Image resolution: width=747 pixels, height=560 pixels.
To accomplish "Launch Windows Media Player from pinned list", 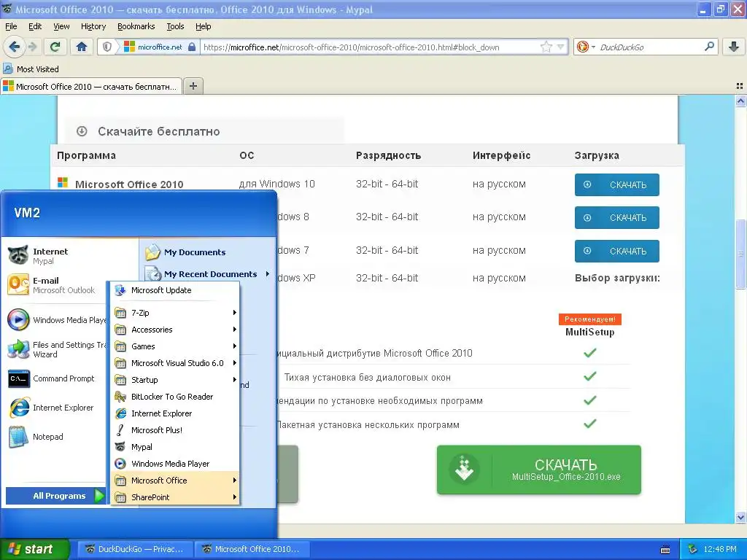I will (x=56, y=320).
